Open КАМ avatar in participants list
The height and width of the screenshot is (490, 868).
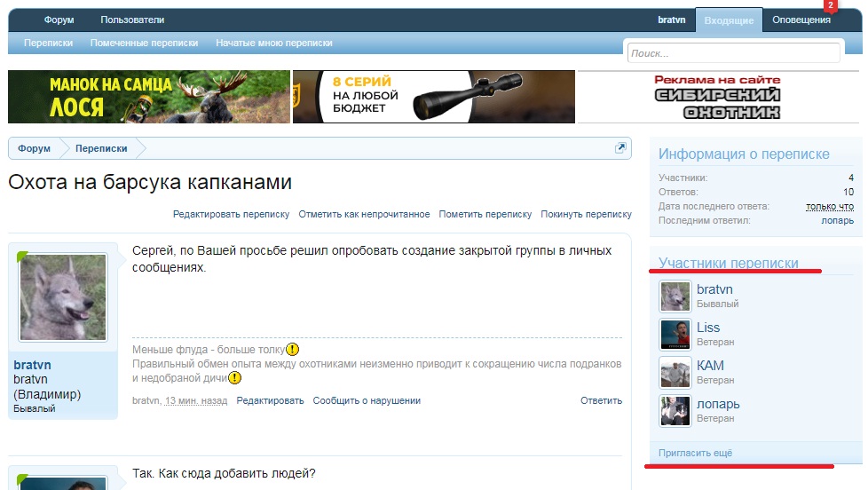(x=675, y=373)
